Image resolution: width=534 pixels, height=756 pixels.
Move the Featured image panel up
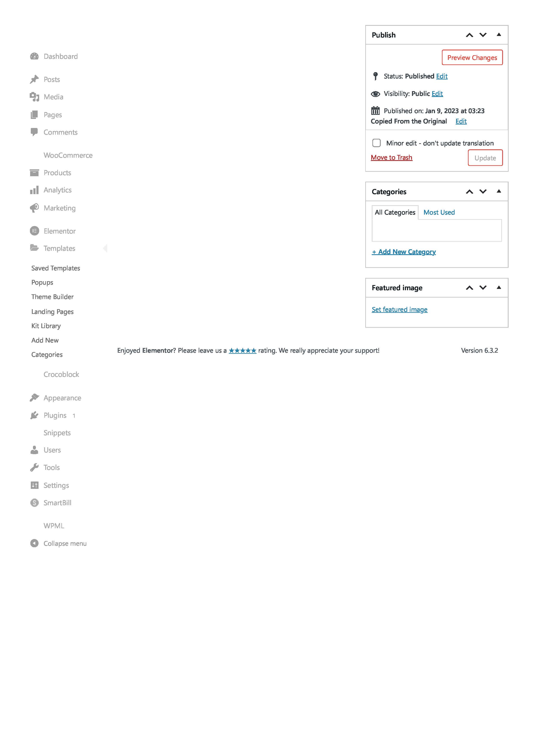pyautogui.click(x=469, y=288)
